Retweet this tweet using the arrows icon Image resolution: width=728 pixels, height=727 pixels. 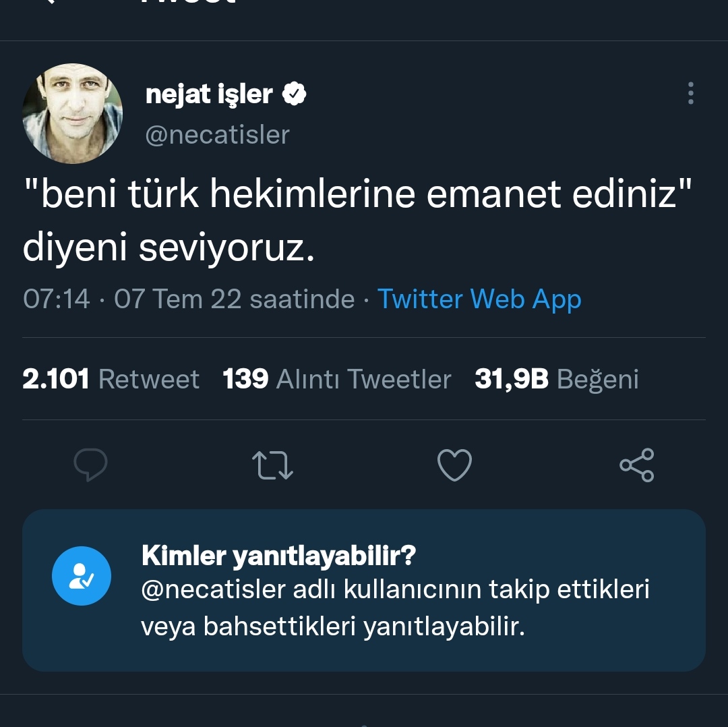click(272, 465)
